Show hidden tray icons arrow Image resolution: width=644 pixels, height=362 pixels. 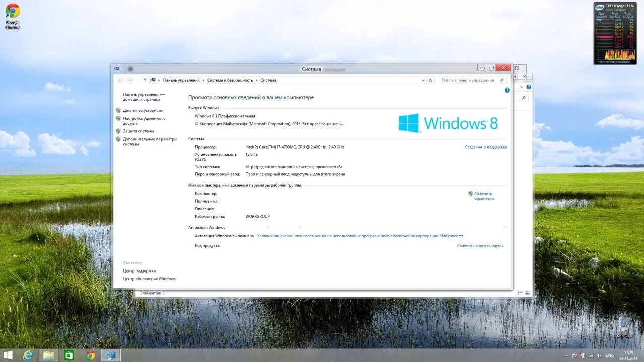566,355
